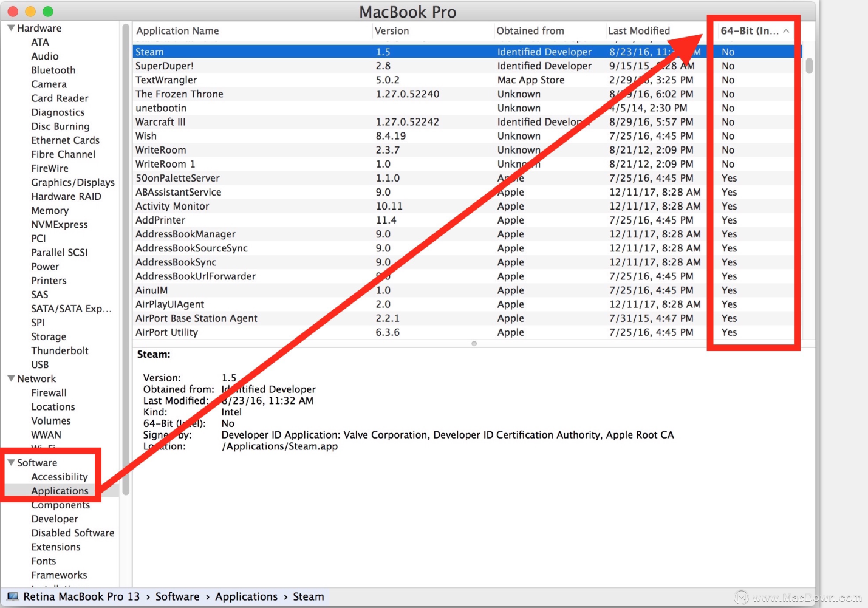Select Graphics/Displays in sidebar

click(x=73, y=182)
